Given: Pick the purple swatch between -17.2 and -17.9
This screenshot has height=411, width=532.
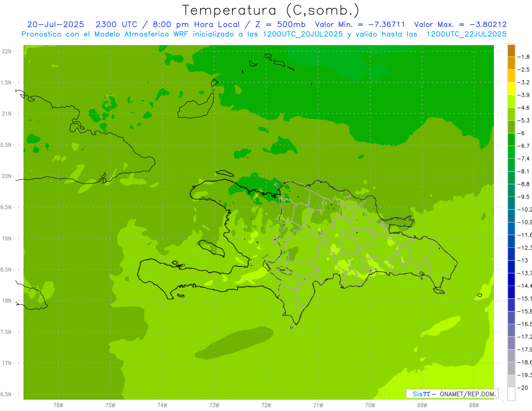Looking at the screenshot, I should click(x=511, y=343).
